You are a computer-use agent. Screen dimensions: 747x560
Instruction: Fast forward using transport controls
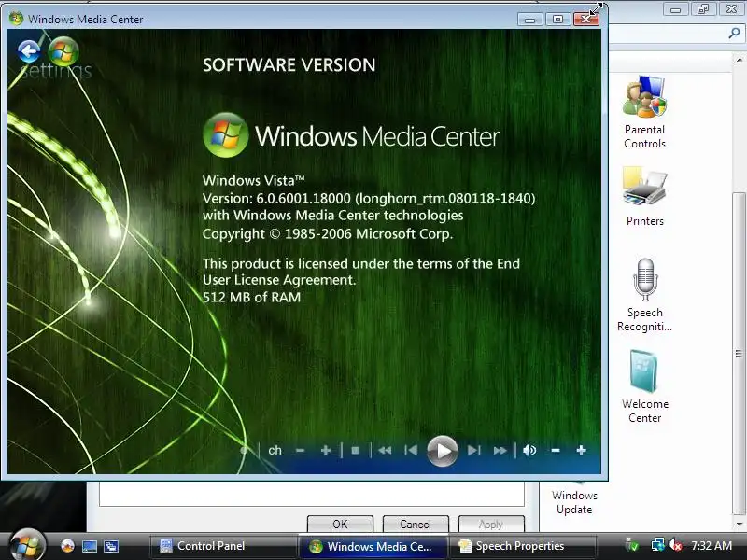tap(500, 451)
